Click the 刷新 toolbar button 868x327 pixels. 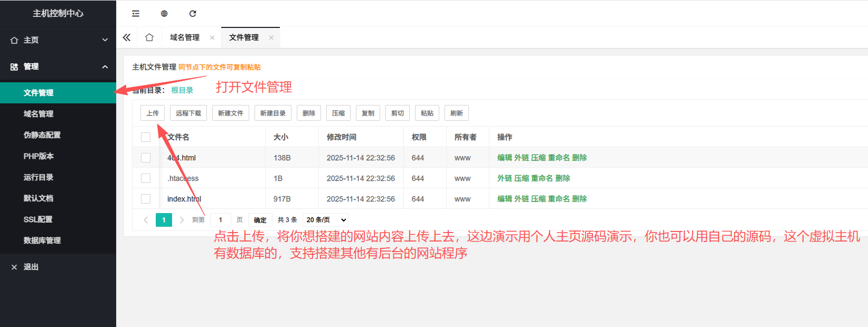tap(457, 113)
